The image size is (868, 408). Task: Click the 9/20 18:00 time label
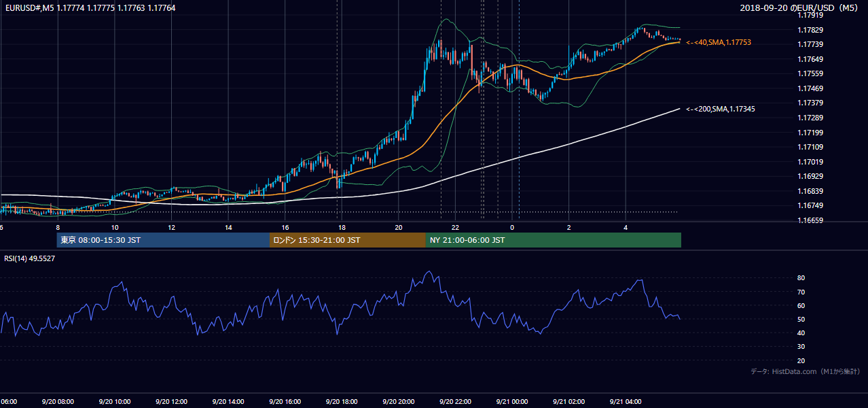coord(342,402)
